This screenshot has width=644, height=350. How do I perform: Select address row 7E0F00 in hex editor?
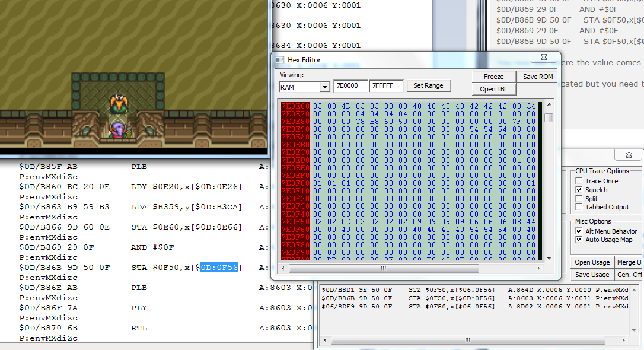click(x=295, y=183)
